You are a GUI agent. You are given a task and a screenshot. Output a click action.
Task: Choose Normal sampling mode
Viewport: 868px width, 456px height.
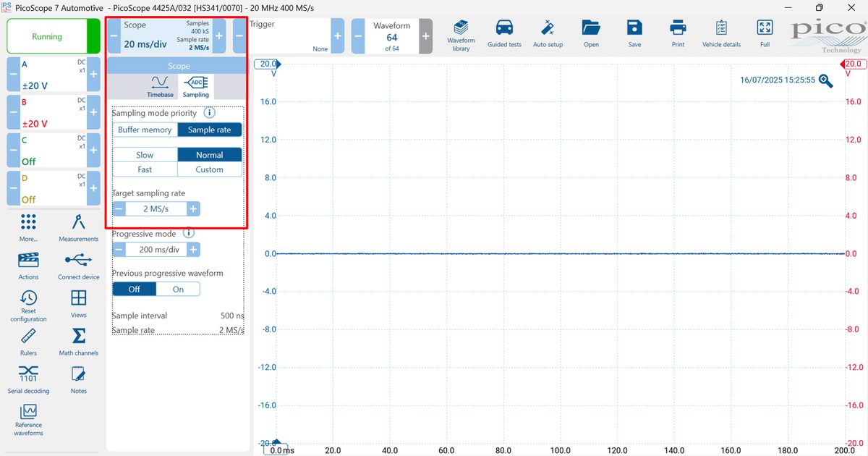click(x=210, y=155)
